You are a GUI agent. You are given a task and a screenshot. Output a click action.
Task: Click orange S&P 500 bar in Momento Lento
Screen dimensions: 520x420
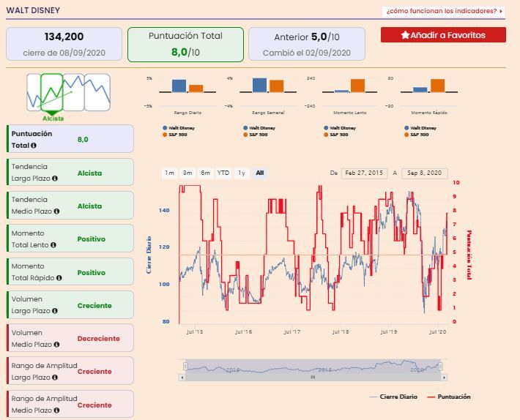pyautogui.click(x=357, y=86)
